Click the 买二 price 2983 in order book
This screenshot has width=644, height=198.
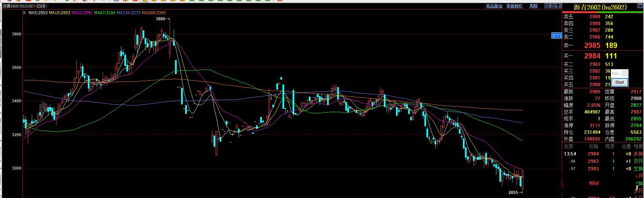pyautogui.click(x=595, y=64)
